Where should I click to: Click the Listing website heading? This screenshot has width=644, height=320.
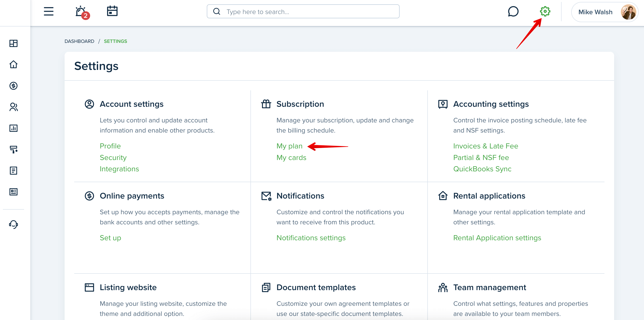coord(128,287)
